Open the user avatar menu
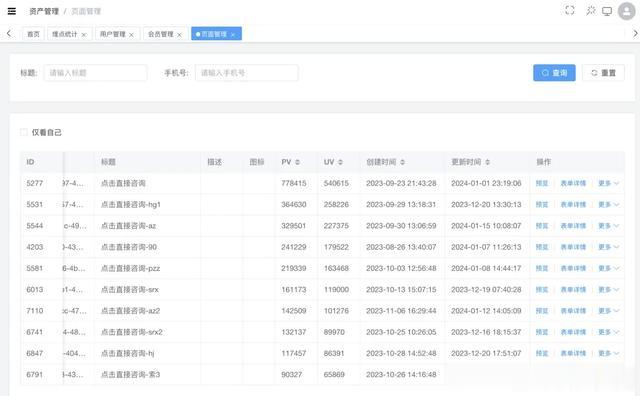The image size is (640, 396). 627,11
